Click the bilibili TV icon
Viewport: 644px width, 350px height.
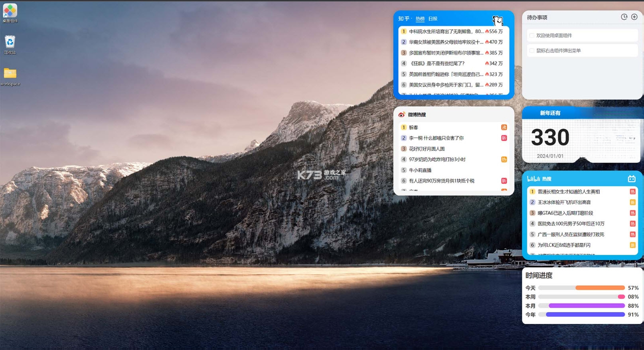[x=631, y=179]
